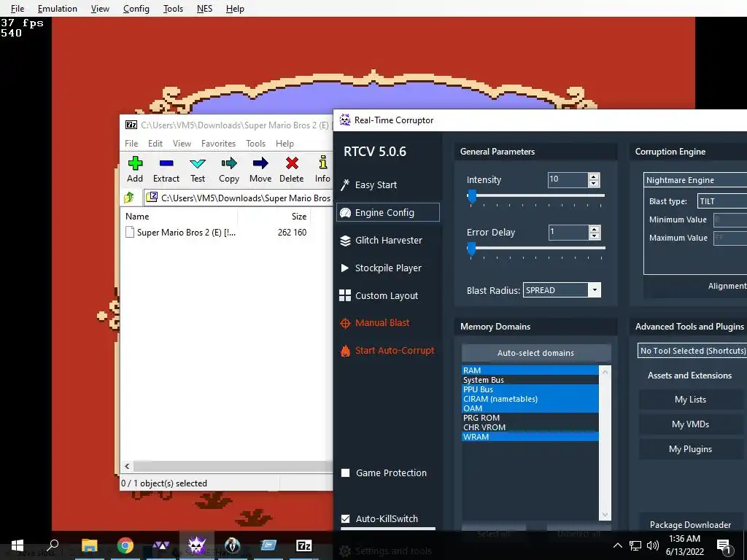Open the NES menu

[x=204, y=9]
